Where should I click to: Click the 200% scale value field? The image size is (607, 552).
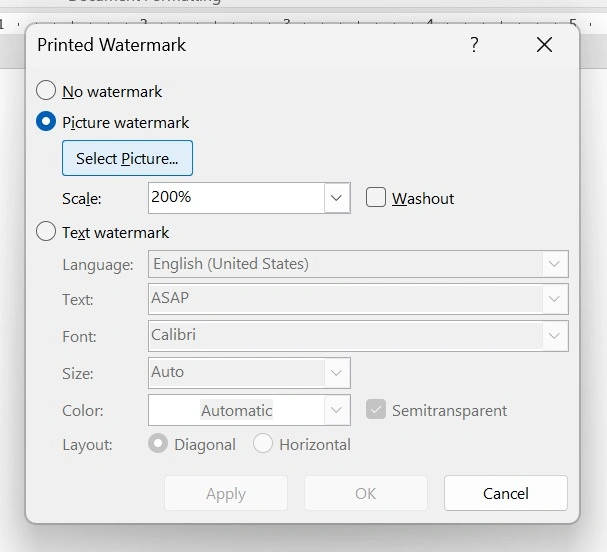[236, 198]
